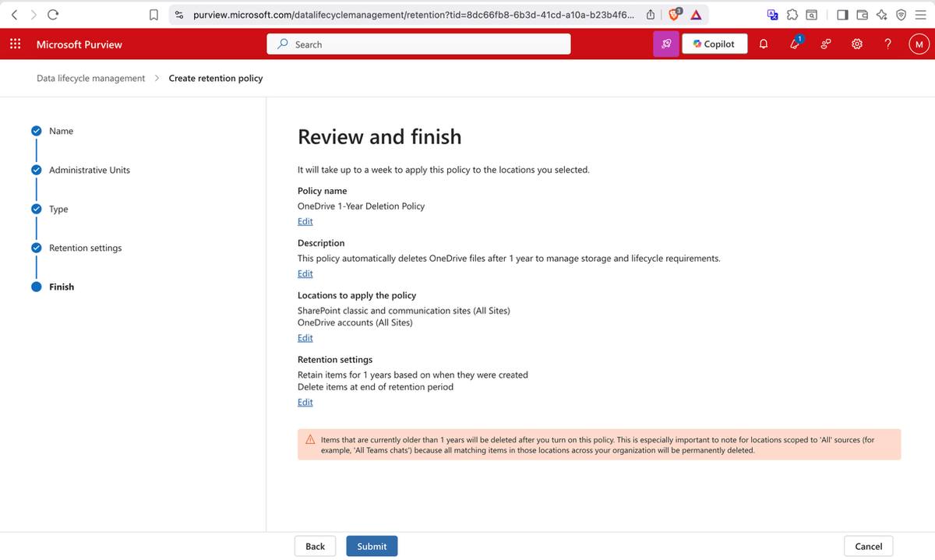Viewport: 935px width, 560px height.
Task: Go to Data lifecycle management breadcrumb
Action: (90, 78)
